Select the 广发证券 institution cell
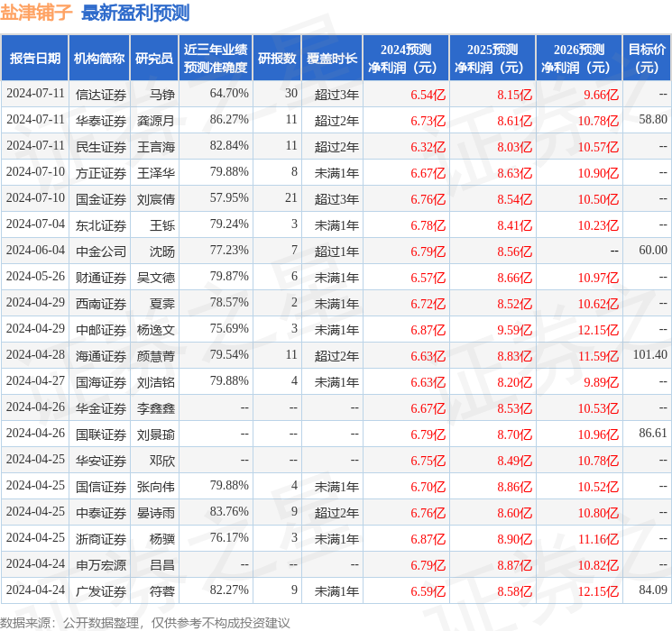672x631 pixels. (x=101, y=590)
